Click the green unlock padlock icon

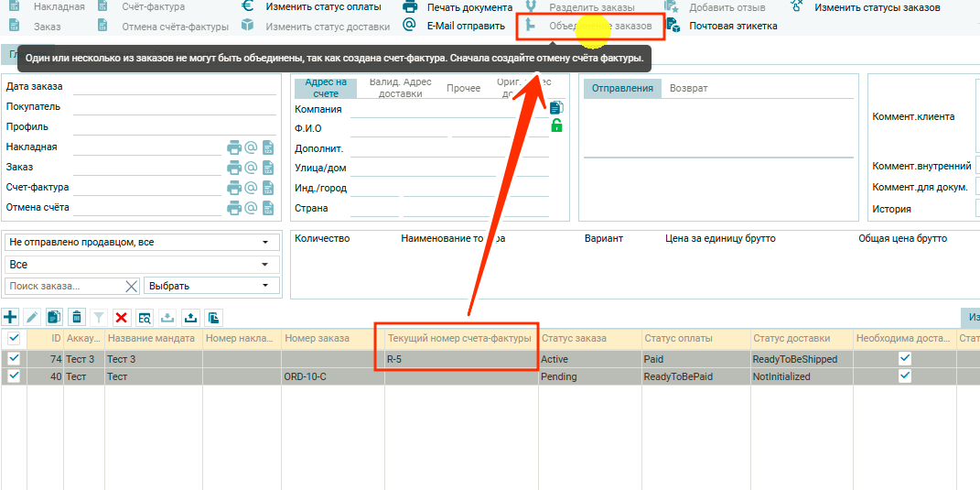pyautogui.click(x=556, y=125)
